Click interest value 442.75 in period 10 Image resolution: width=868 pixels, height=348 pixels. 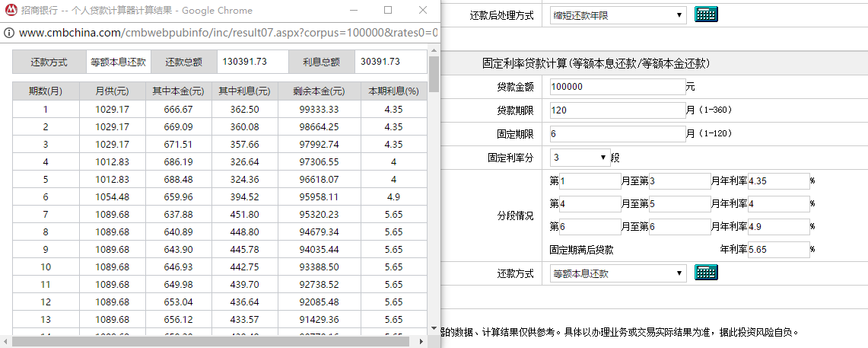[245, 267]
